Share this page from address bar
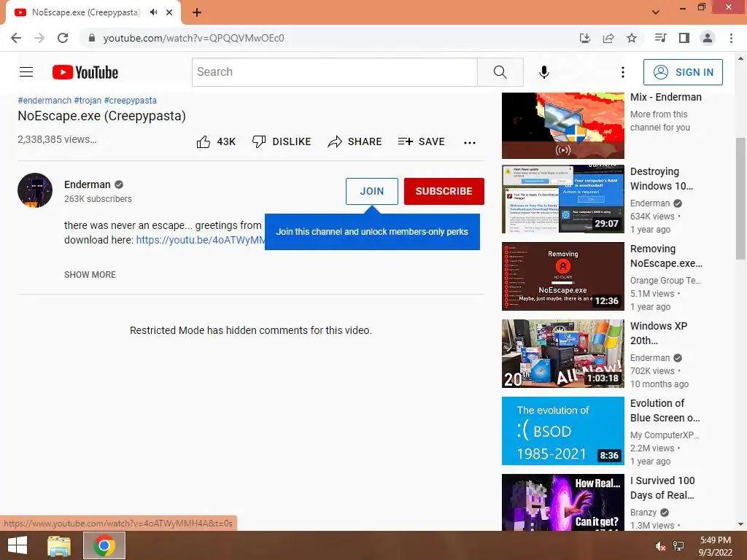 click(608, 38)
